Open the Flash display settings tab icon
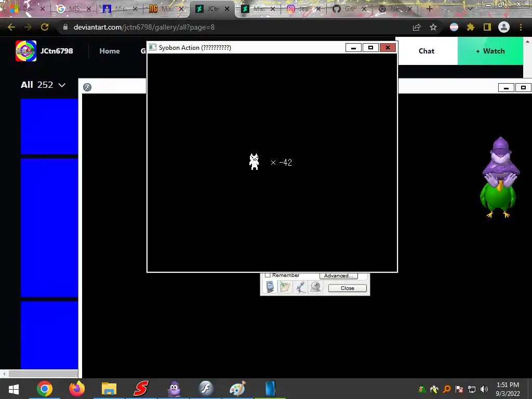Image resolution: width=532 pixels, height=399 pixels. pyautogui.click(x=270, y=287)
